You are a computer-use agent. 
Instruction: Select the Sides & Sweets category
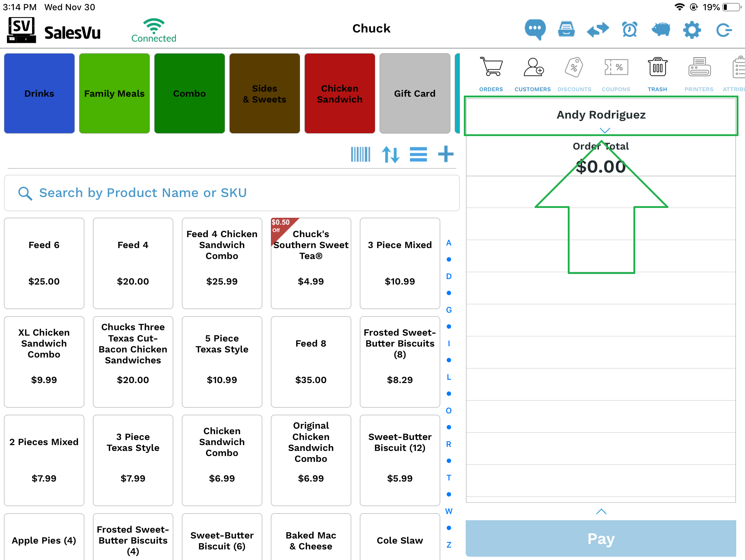265,93
